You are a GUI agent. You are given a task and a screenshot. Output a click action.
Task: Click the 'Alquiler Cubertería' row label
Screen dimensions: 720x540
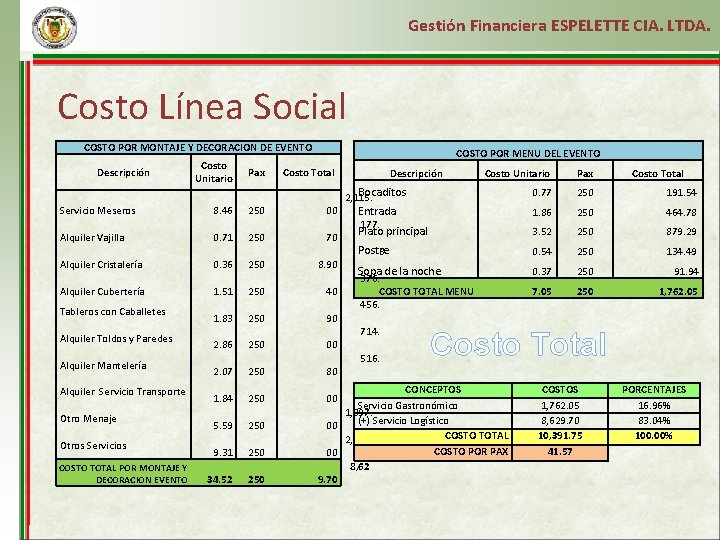[x=102, y=292]
